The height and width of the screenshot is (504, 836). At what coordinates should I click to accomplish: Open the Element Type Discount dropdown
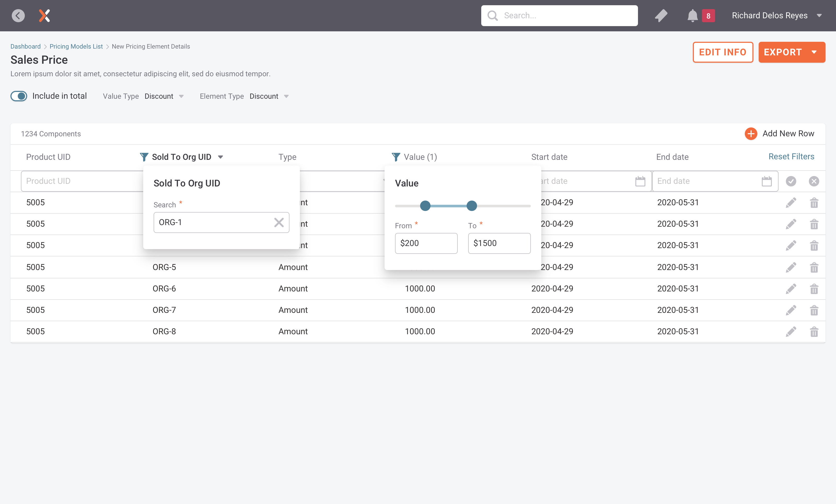tap(269, 96)
